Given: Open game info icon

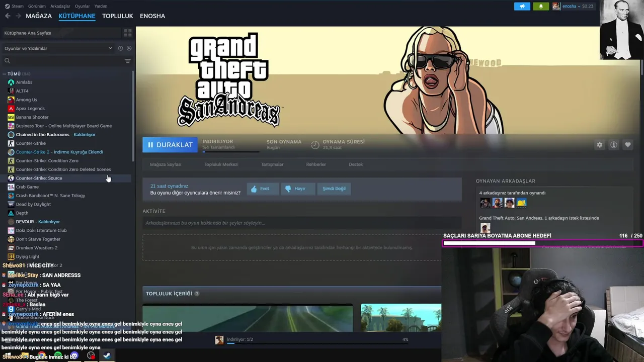Looking at the screenshot, I should tap(614, 145).
